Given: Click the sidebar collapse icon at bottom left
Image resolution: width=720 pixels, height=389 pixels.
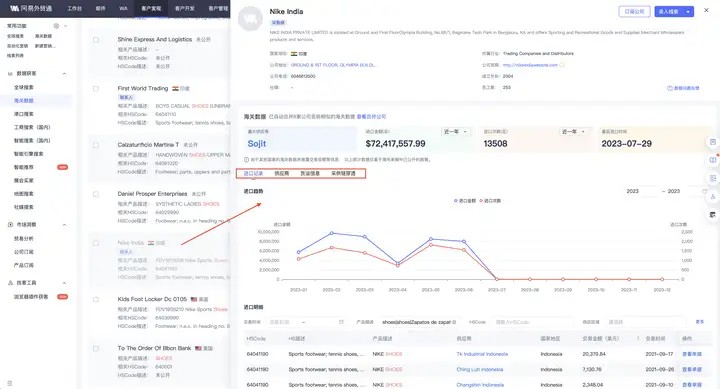Looking at the screenshot, I should click(10, 383).
